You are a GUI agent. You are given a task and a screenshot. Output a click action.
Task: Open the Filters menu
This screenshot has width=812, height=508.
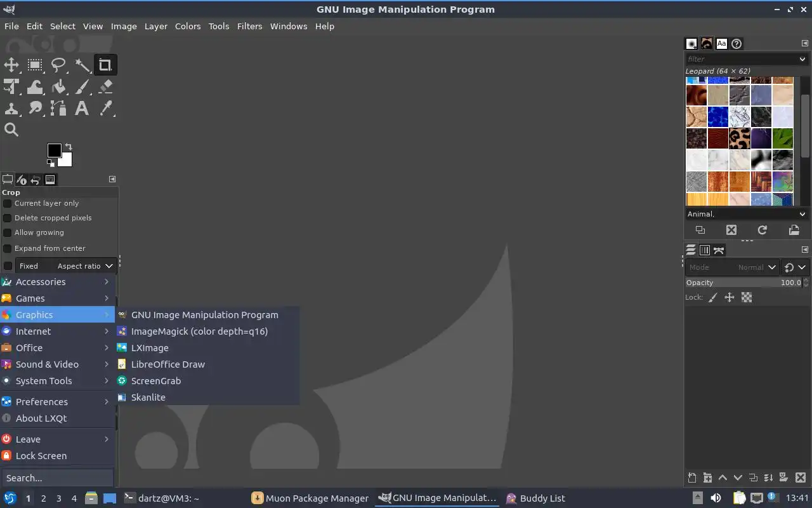[249, 26]
